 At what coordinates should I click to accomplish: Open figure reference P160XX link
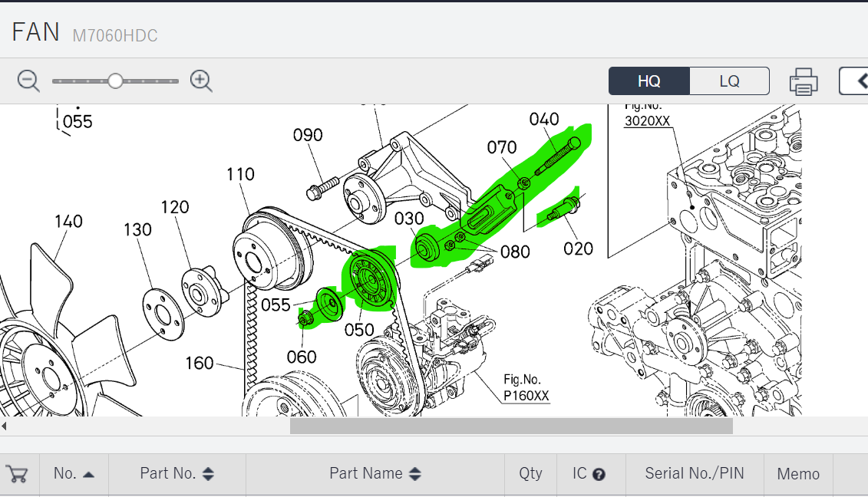pyautogui.click(x=526, y=396)
